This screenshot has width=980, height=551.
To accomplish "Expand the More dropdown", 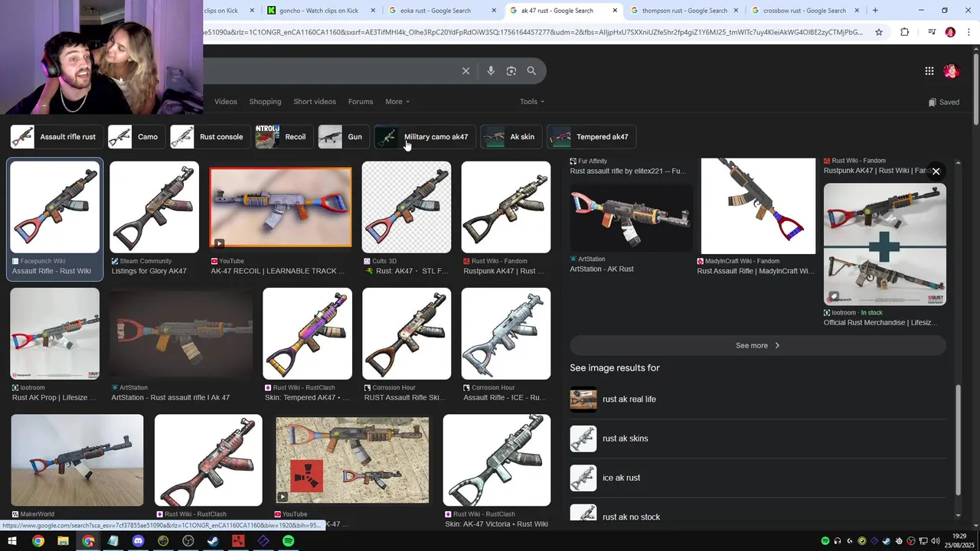I will pyautogui.click(x=397, y=102).
